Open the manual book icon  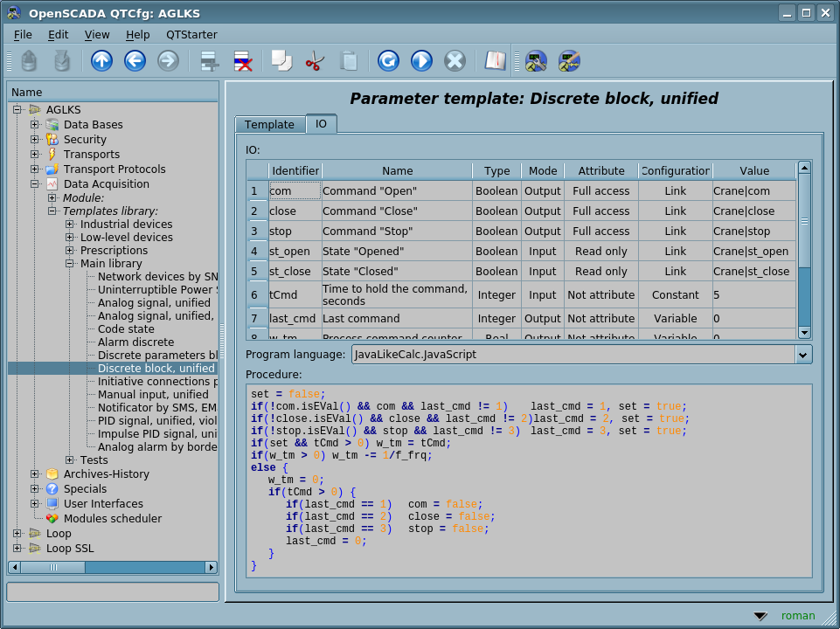[496, 61]
